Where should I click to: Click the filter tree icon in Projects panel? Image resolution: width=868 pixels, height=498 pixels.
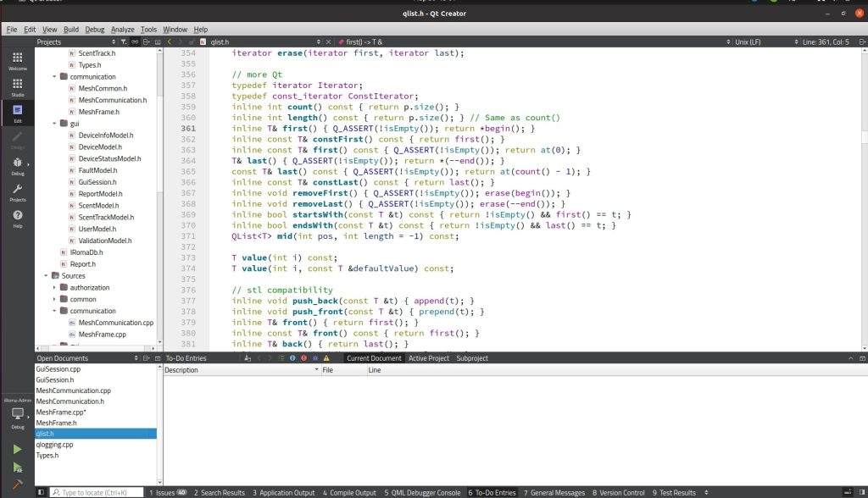coord(124,41)
